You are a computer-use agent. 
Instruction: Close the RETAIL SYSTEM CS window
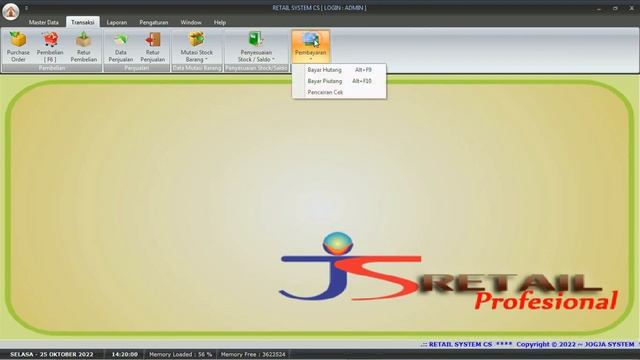631,8
